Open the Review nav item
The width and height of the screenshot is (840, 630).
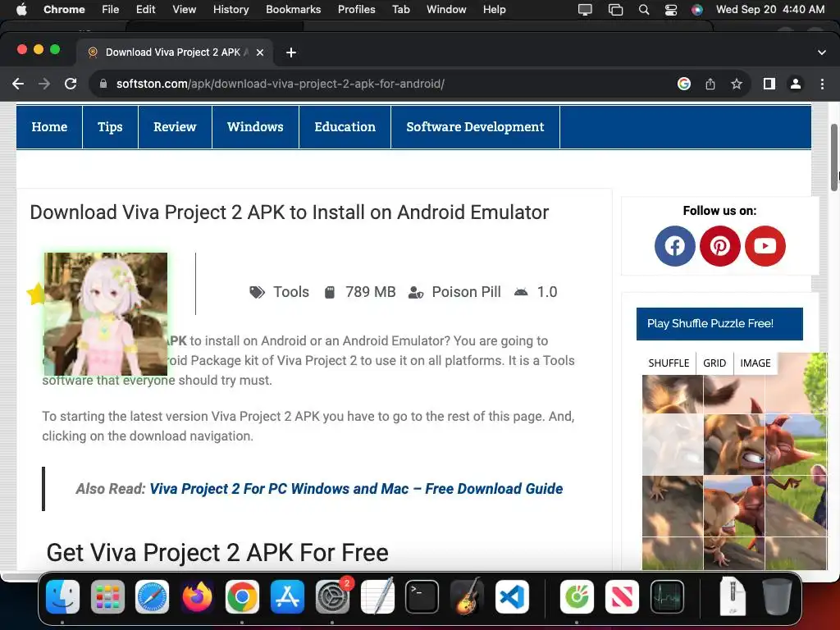pos(175,127)
